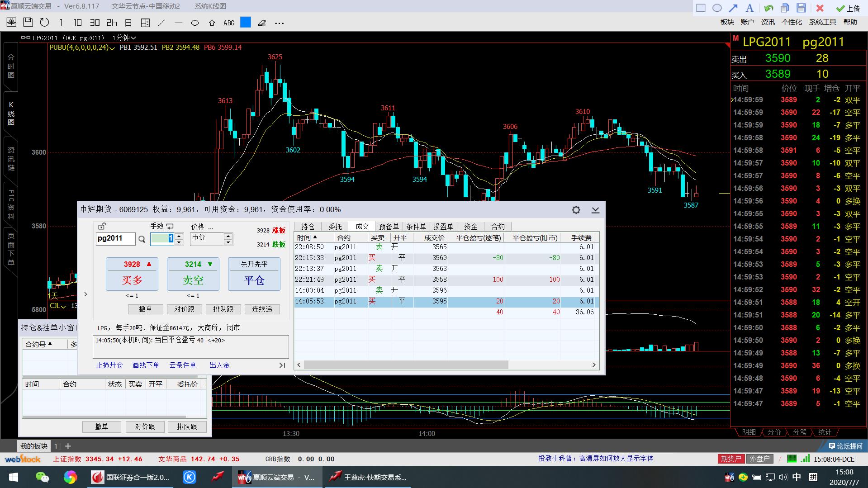868x488 pixels.
Task: Switch to the 委托 tab
Action: pos(335,226)
